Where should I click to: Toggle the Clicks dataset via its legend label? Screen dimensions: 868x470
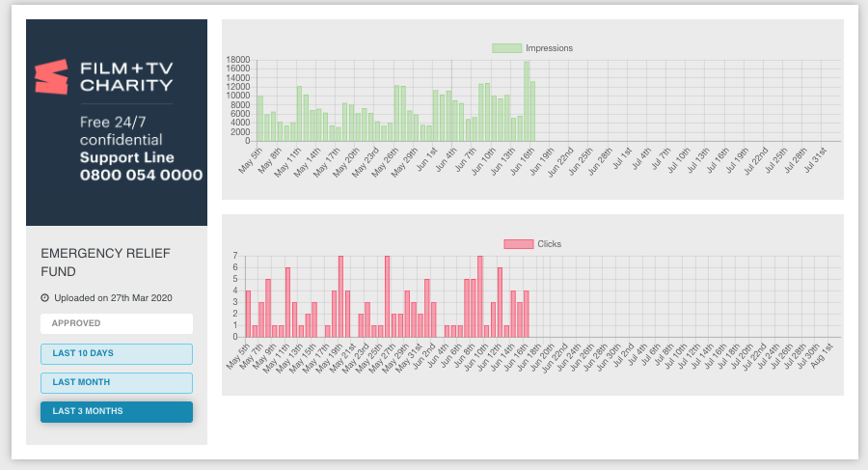point(549,244)
